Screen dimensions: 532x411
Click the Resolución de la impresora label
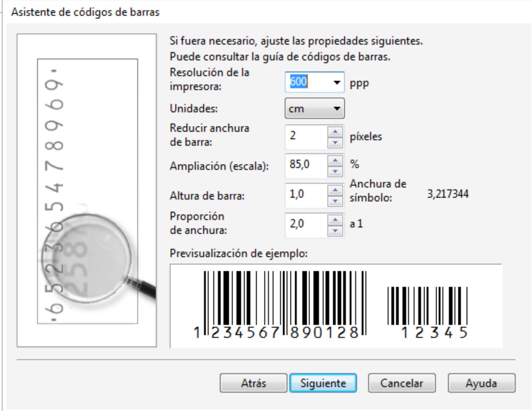pos(209,79)
